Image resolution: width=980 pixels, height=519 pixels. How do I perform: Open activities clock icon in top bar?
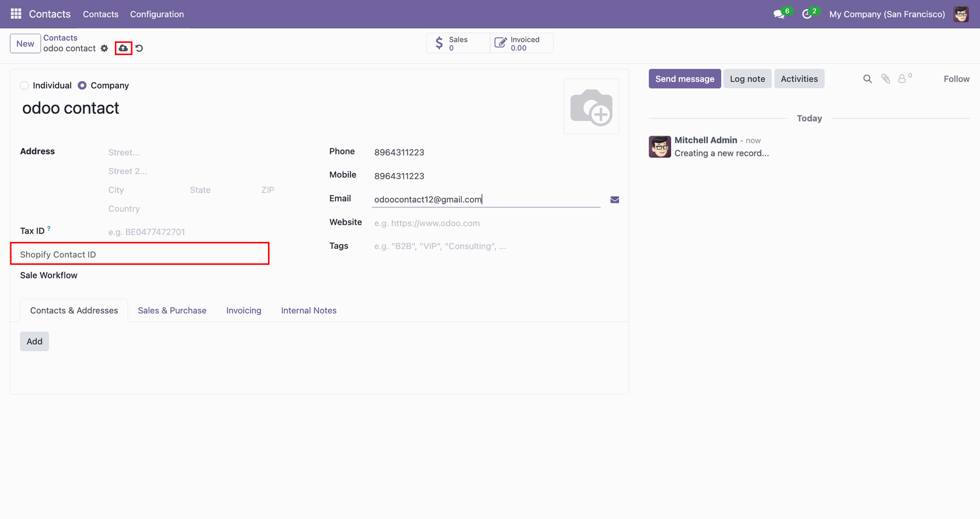(x=807, y=14)
